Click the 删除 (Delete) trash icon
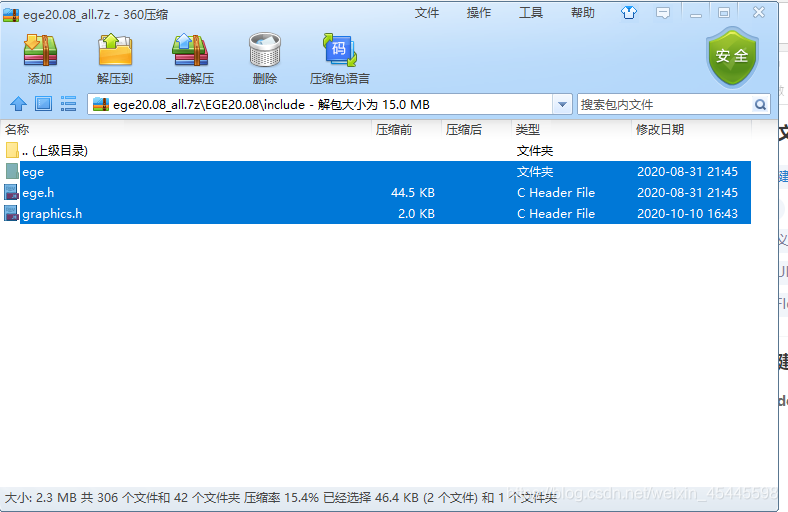Viewport: 788px width, 512px height. pyautogui.click(x=265, y=50)
